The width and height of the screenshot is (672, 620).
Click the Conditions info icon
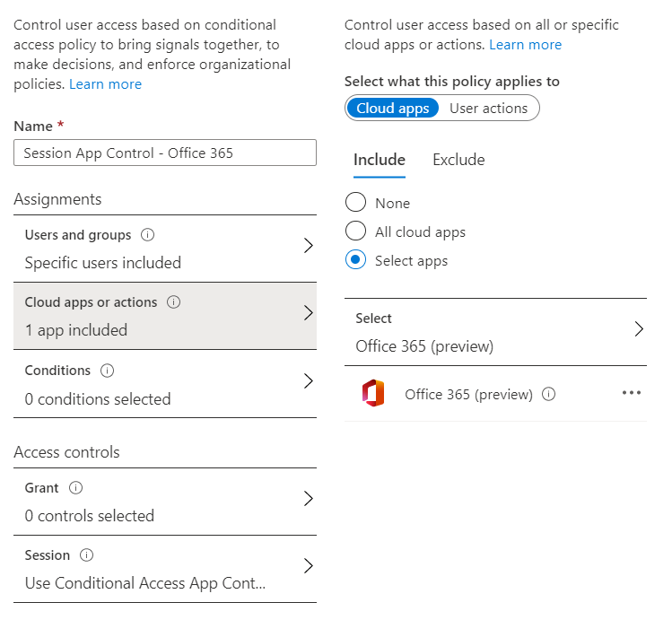pyautogui.click(x=108, y=371)
